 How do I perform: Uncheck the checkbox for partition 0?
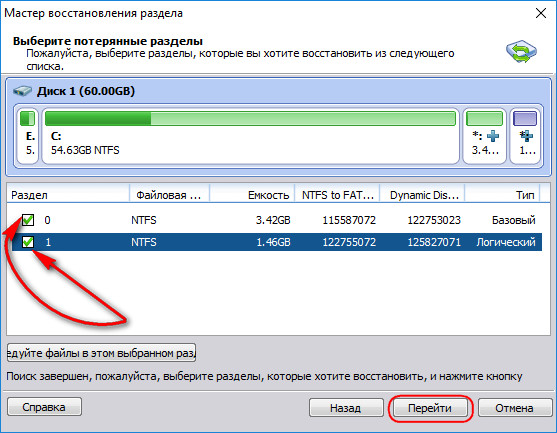click(x=28, y=220)
